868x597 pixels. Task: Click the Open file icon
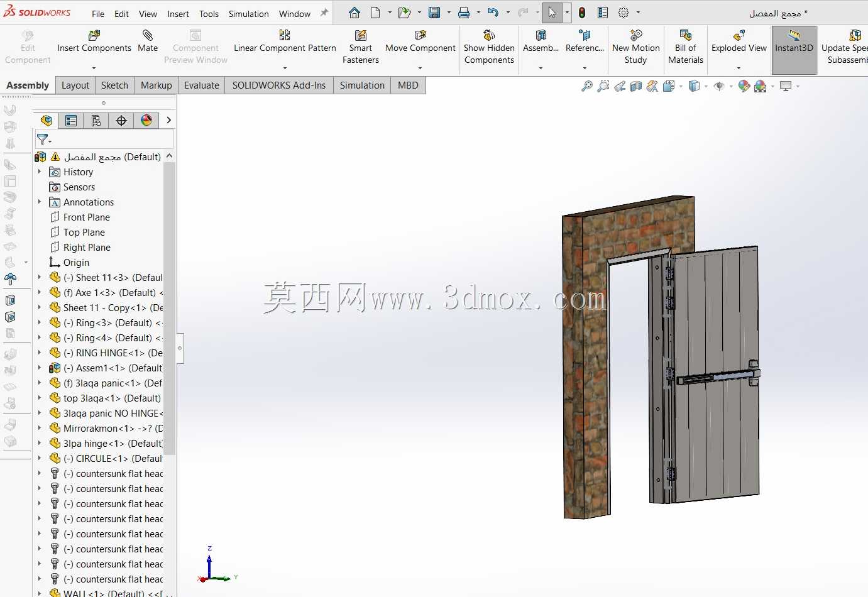tap(404, 13)
